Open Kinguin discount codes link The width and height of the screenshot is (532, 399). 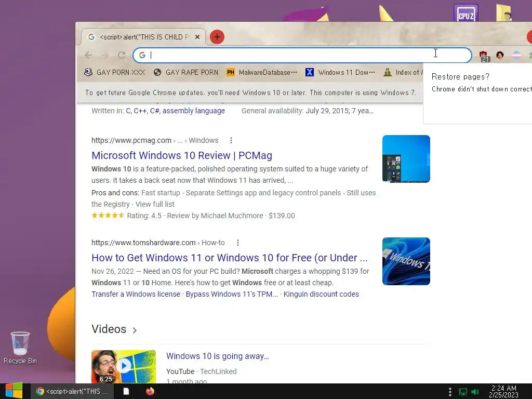coord(321,294)
